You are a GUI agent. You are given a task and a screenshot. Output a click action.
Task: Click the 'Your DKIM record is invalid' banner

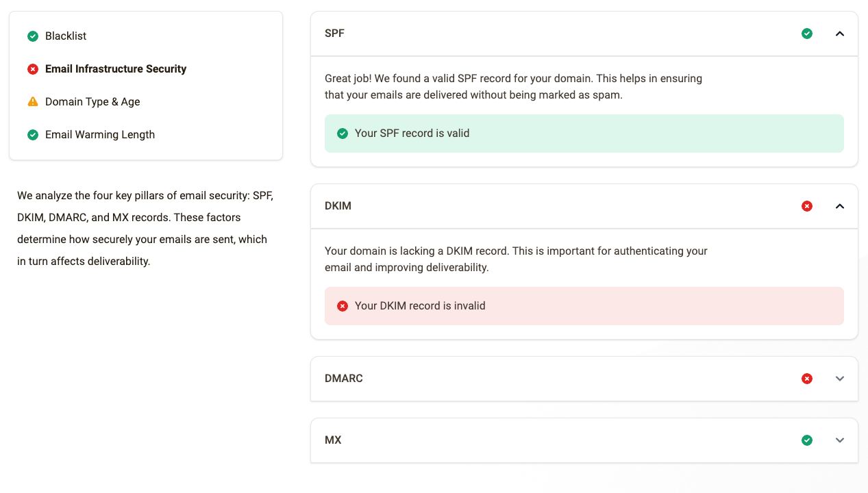tap(584, 306)
